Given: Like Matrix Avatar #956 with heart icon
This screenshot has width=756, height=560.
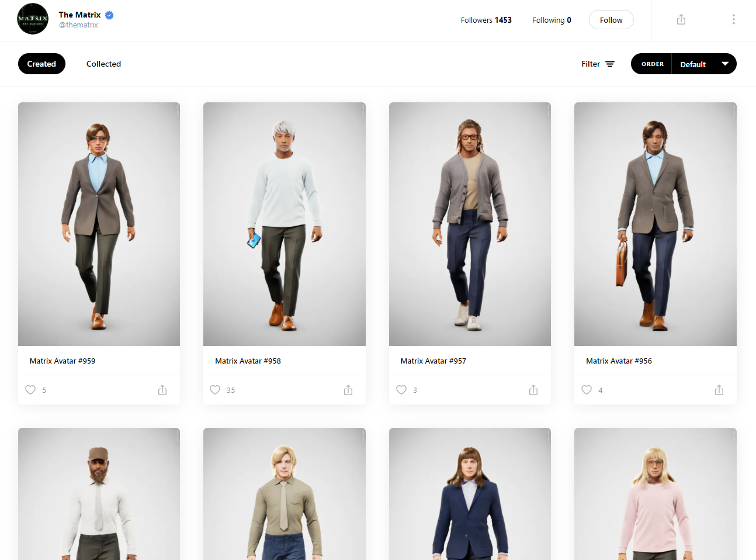Looking at the screenshot, I should pos(587,390).
